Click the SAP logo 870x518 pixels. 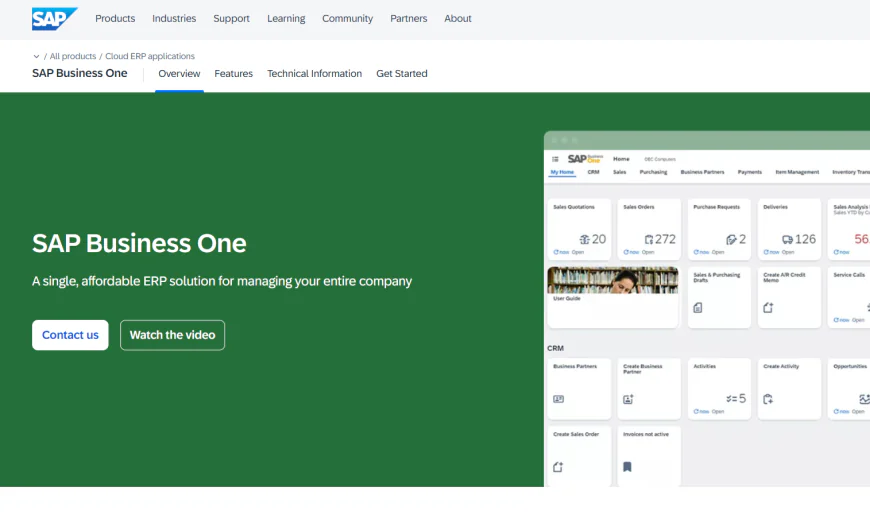click(x=54, y=18)
